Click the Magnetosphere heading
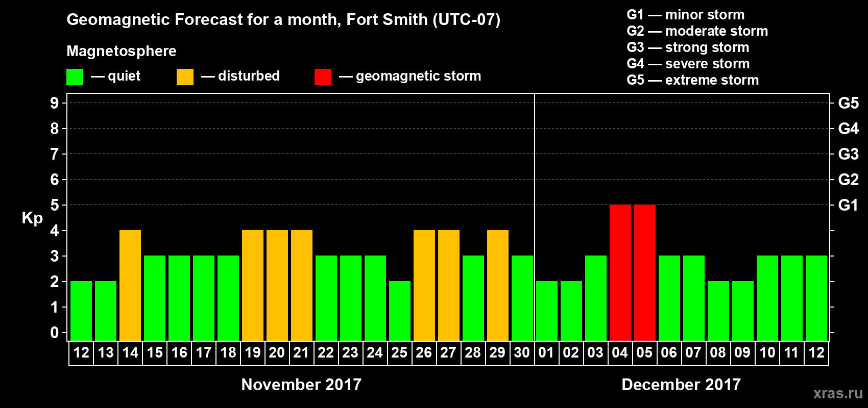The height and width of the screenshot is (408, 868). pyautogui.click(x=122, y=52)
